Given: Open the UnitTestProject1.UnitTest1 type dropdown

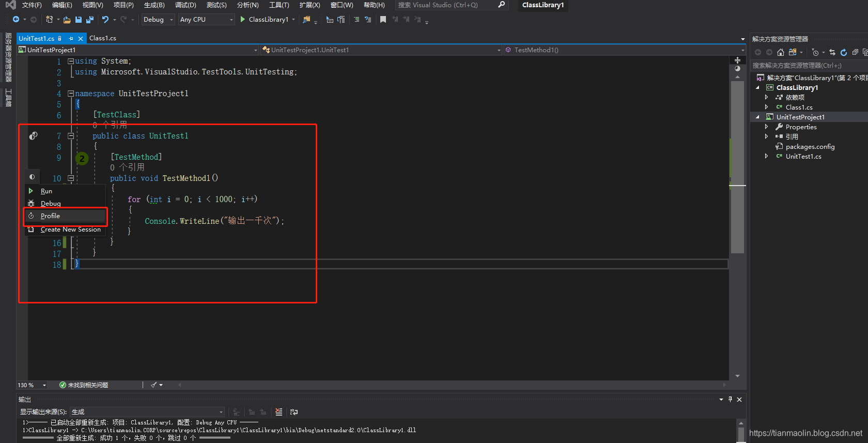Looking at the screenshot, I should (x=381, y=50).
